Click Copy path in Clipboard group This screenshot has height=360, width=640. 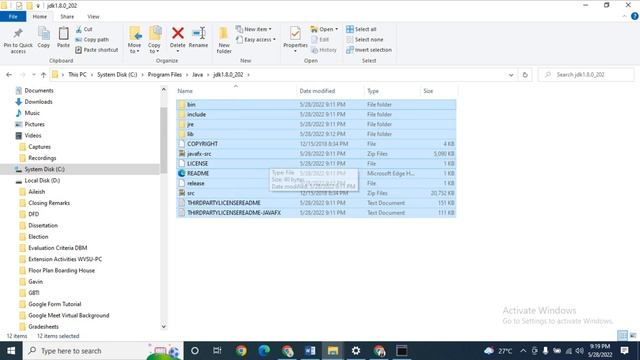[x=92, y=40]
